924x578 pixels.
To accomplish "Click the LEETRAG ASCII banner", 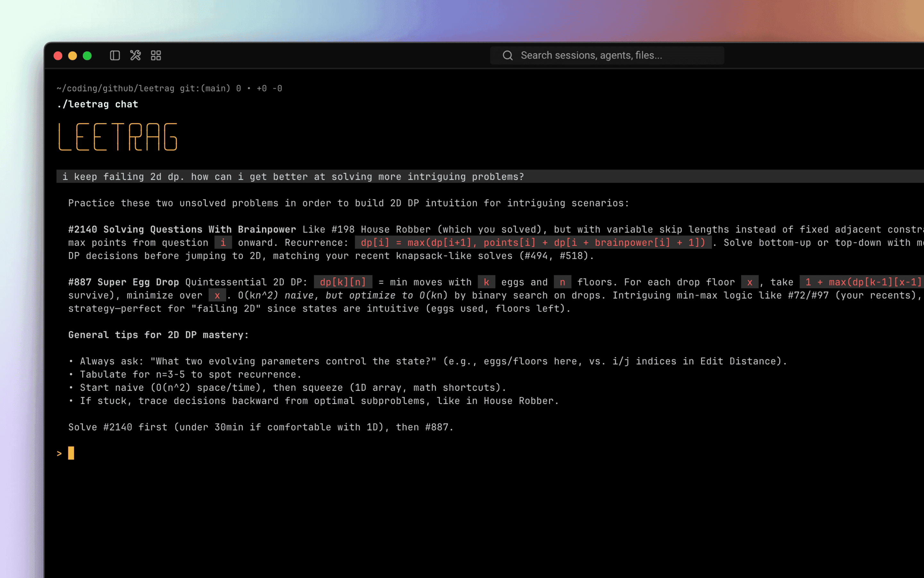I will click(118, 137).
